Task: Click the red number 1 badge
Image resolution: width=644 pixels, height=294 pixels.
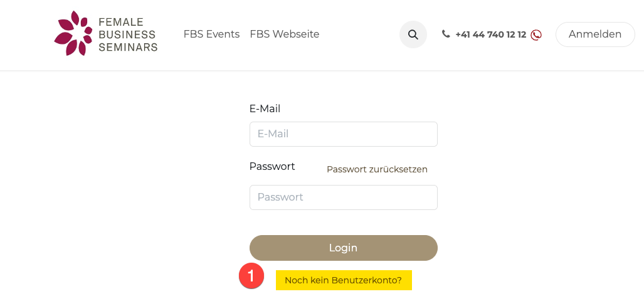Action: [x=251, y=276]
